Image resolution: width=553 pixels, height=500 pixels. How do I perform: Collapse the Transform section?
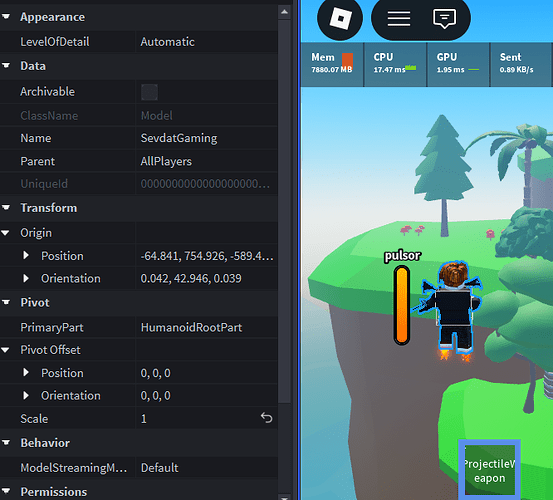tap(6, 208)
